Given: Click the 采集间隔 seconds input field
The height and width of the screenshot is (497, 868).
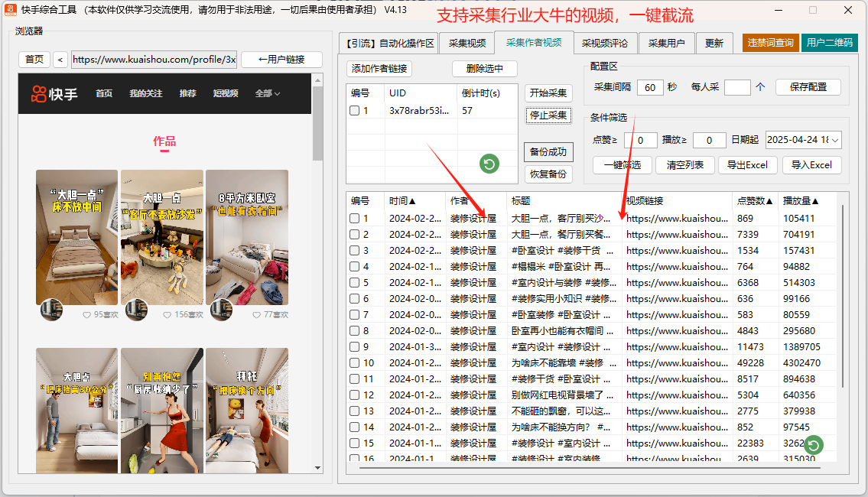Looking at the screenshot, I should pyautogui.click(x=649, y=87).
